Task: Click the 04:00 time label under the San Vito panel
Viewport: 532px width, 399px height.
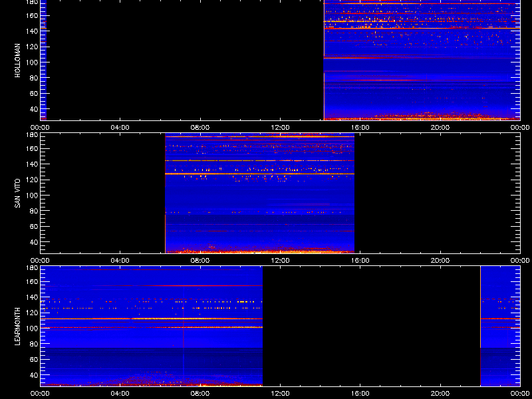Action: [x=120, y=261]
